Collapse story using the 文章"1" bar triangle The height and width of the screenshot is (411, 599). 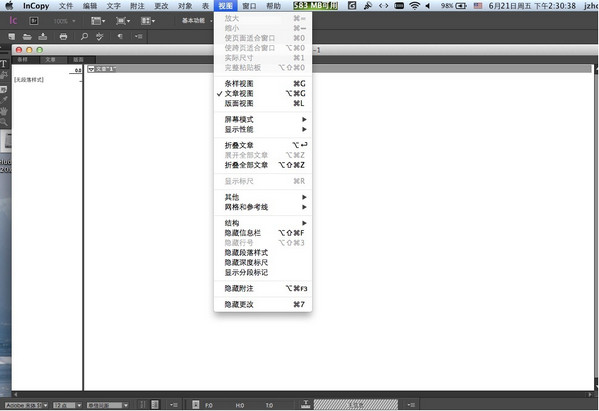(91, 69)
